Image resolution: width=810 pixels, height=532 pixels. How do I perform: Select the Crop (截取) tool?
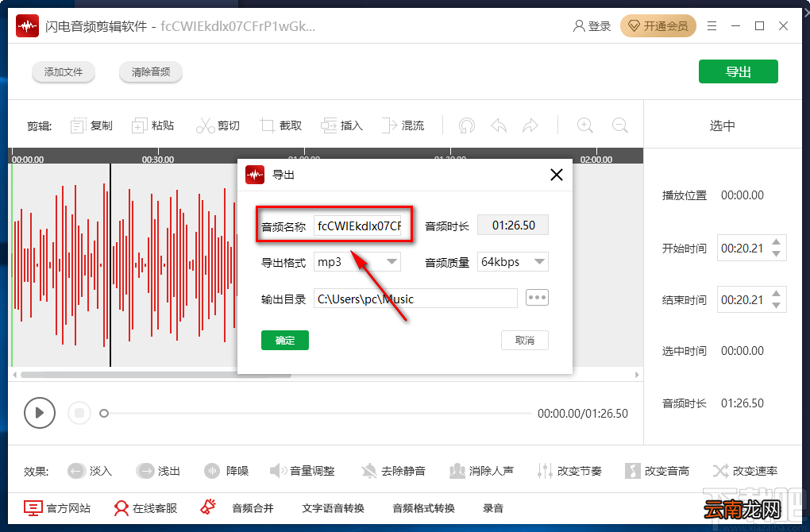click(280, 125)
